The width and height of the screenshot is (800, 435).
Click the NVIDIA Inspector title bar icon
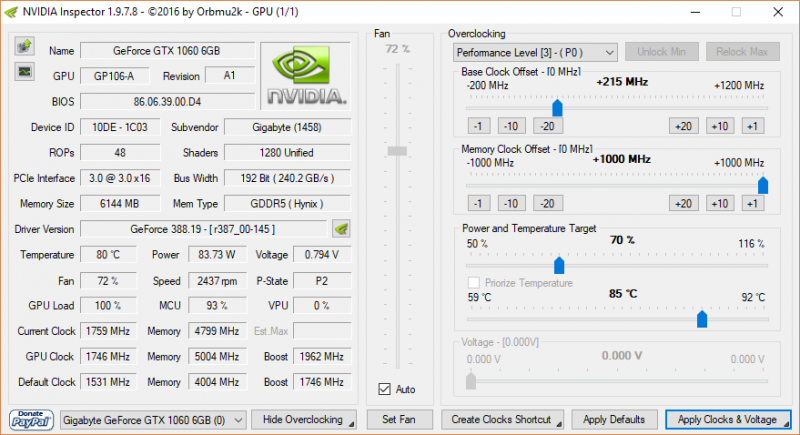[11, 12]
